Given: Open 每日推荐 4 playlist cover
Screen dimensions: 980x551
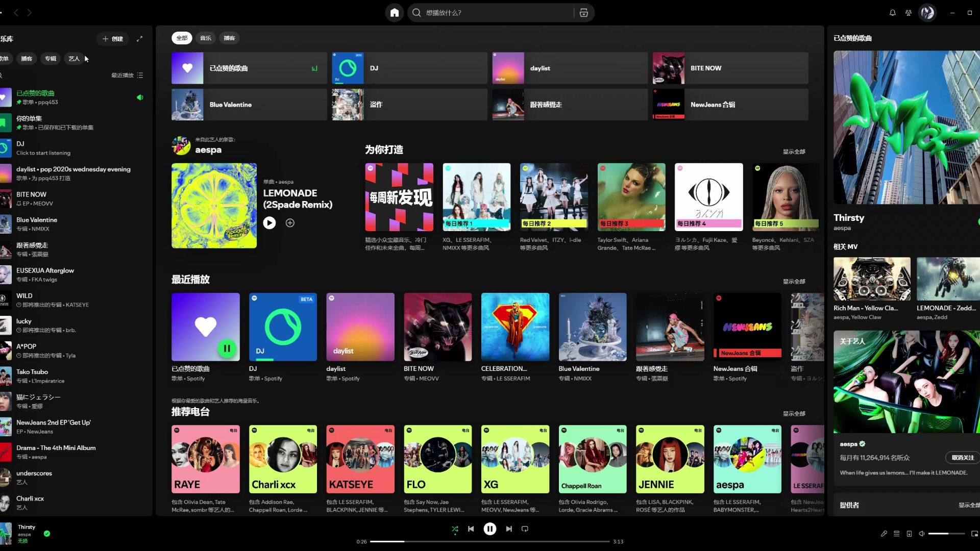Looking at the screenshot, I should click(x=709, y=197).
